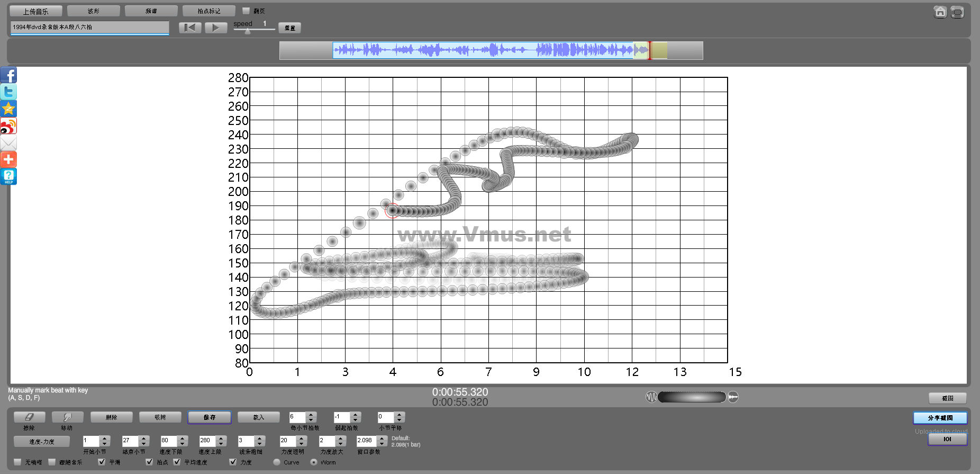Select the Curve radio button
This screenshot has height=474, width=980.
coord(277,462)
